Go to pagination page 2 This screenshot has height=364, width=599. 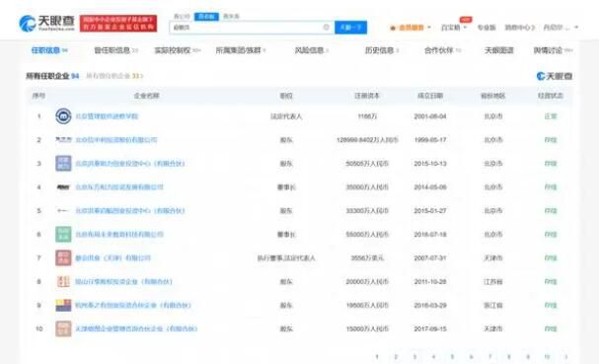coord(396,357)
